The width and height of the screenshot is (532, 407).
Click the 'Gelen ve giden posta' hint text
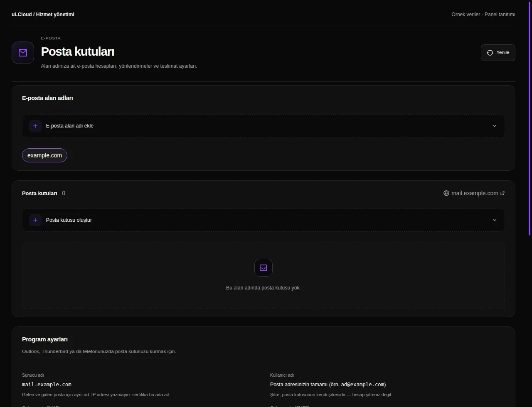coord(96,395)
